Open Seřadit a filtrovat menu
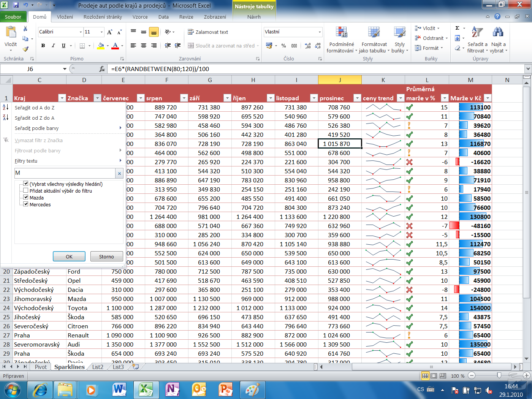Screen dimensions: 532x399 (x=477, y=40)
